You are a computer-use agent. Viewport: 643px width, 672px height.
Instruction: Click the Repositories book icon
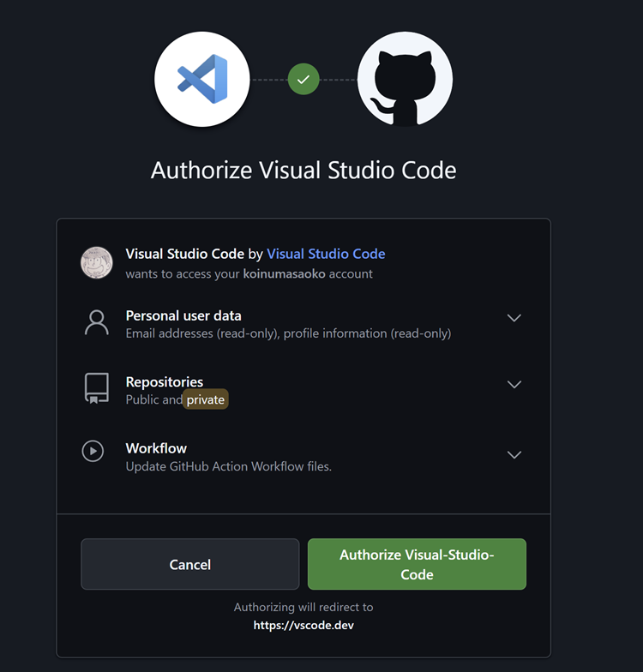coord(96,388)
